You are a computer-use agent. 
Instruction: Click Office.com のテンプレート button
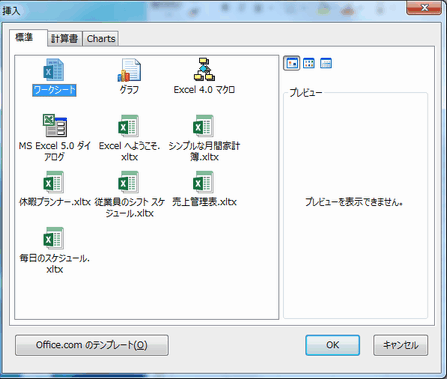(x=92, y=345)
